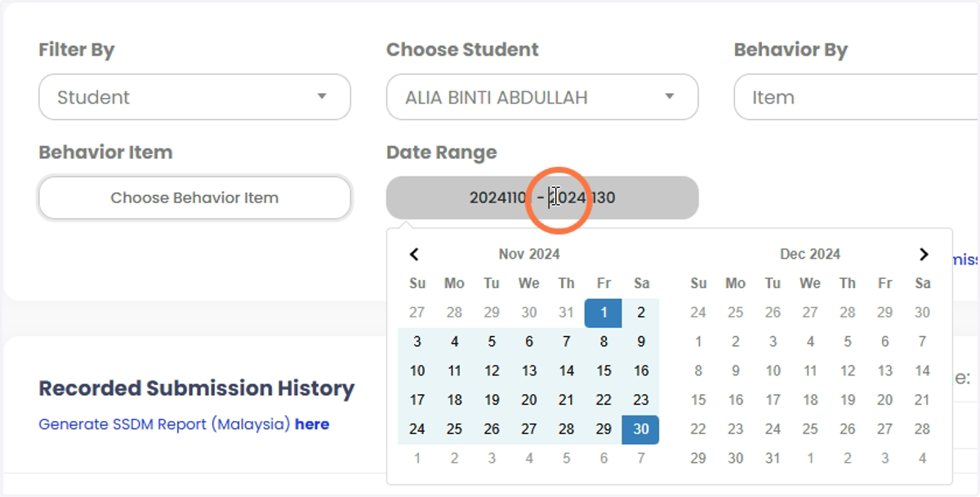Select December 3 date
Viewport: 980px width, 497px height.
tap(773, 342)
